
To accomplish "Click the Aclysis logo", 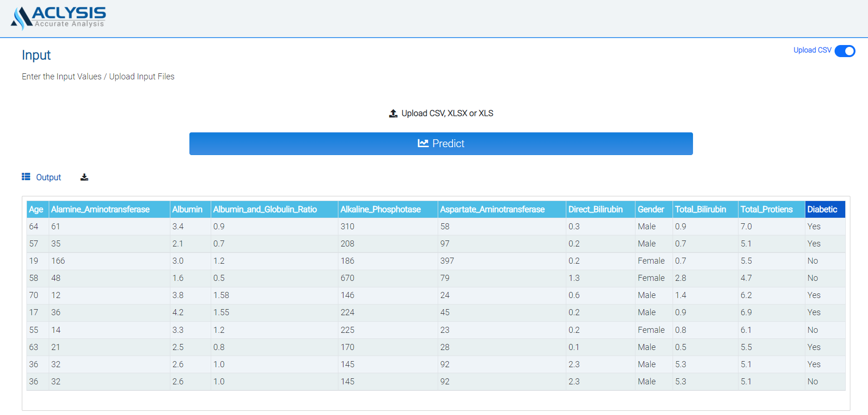I will pos(58,18).
